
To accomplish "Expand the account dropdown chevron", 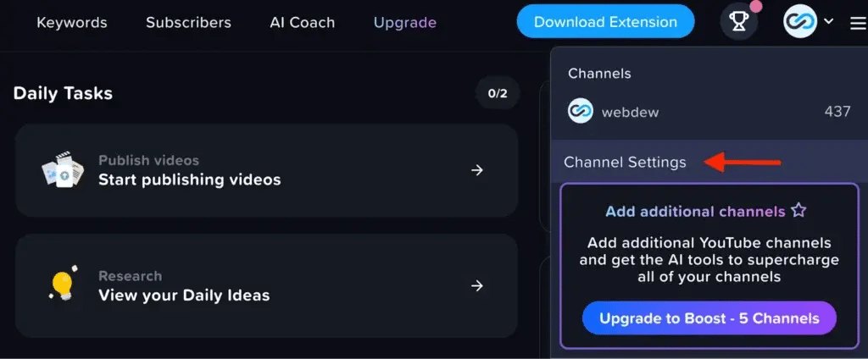I will pos(829,21).
